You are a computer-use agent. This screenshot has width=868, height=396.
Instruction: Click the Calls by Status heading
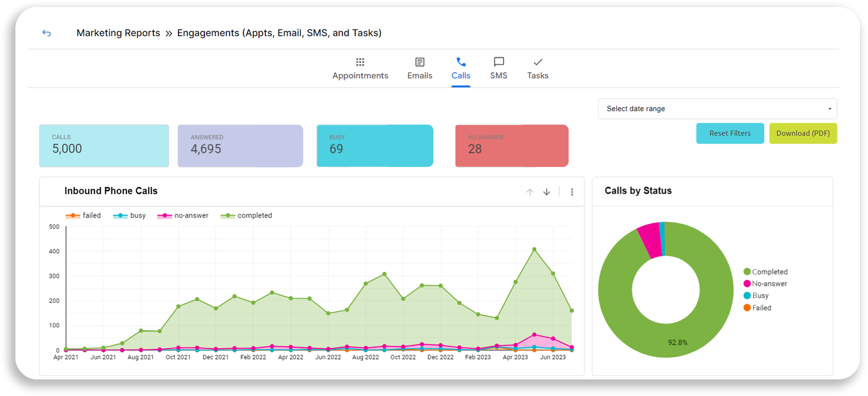638,191
